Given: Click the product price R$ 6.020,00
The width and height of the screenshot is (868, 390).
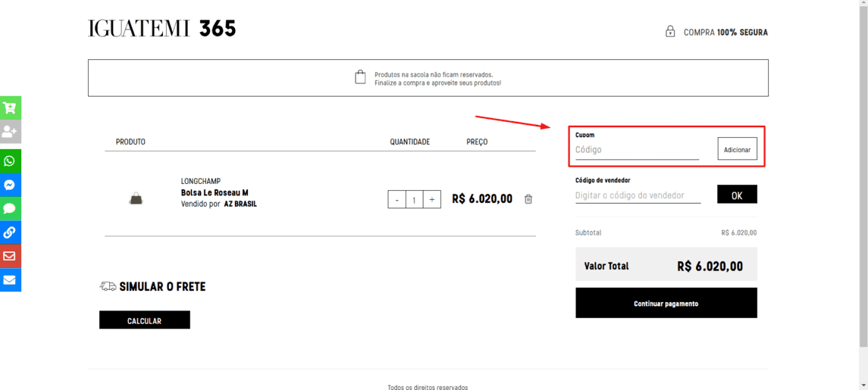Looking at the screenshot, I should (482, 198).
